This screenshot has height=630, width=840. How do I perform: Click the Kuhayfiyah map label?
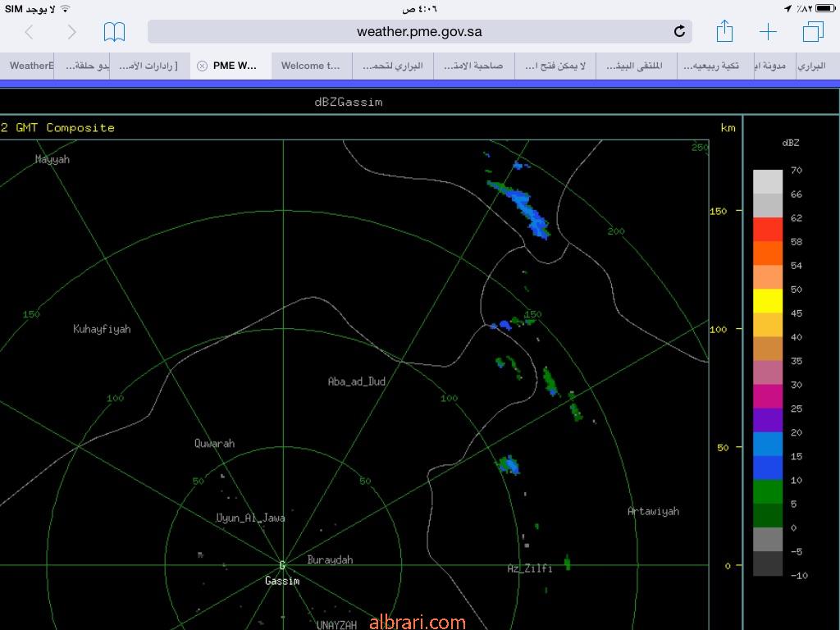point(102,330)
